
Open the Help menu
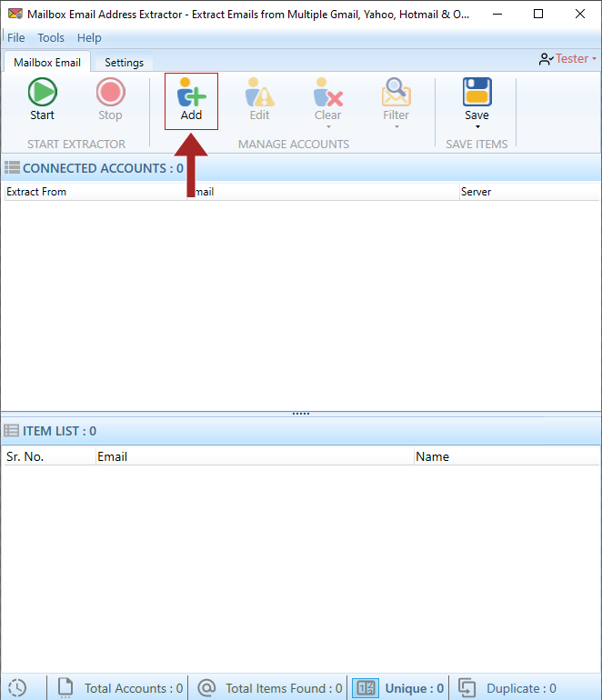click(x=89, y=38)
